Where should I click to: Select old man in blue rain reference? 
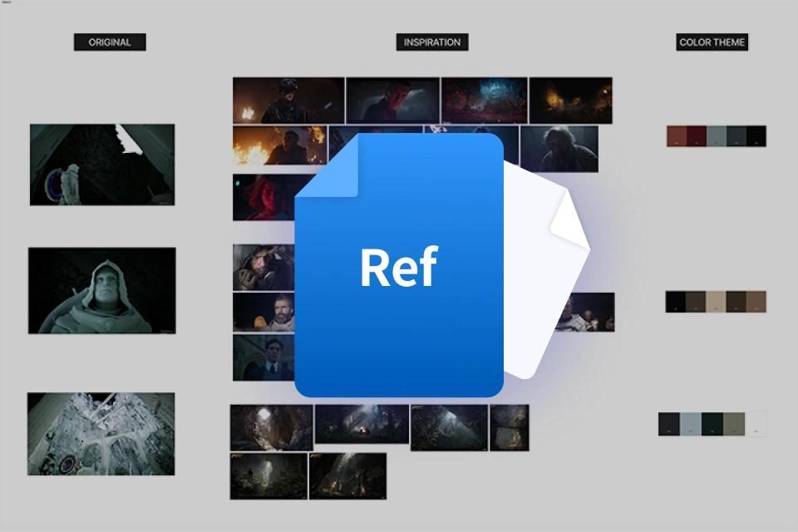click(x=559, y=149)
